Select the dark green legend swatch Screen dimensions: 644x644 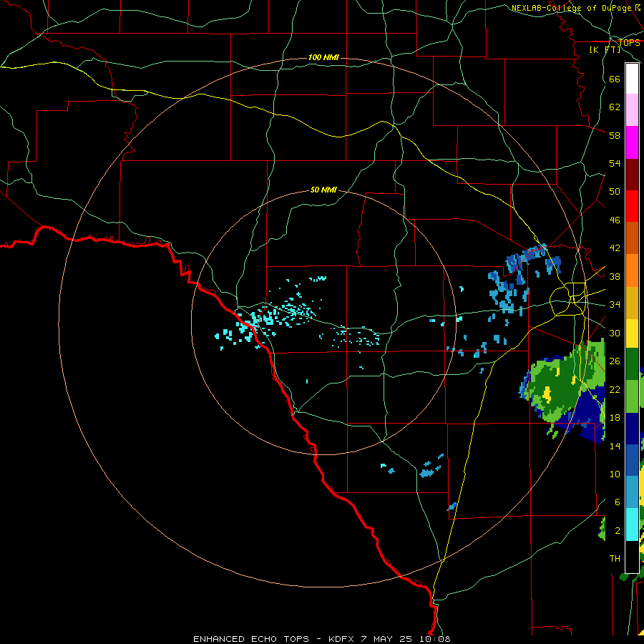(632, 364)
